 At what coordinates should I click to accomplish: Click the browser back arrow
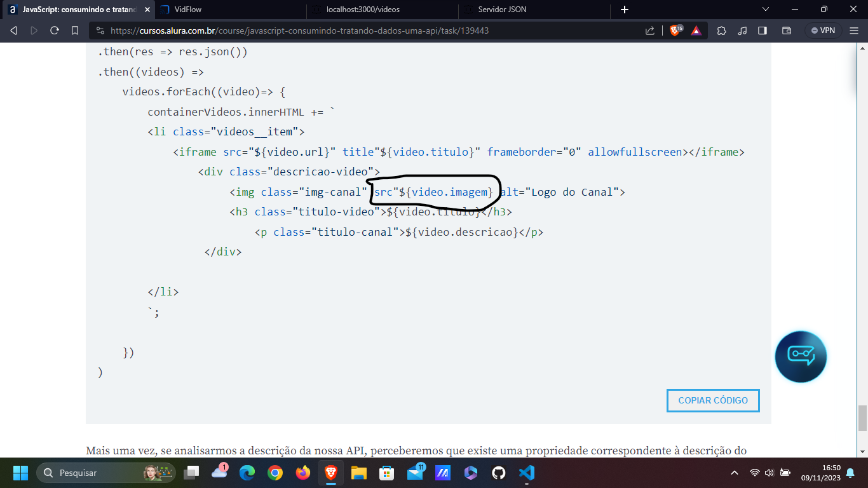pos(14,30)
